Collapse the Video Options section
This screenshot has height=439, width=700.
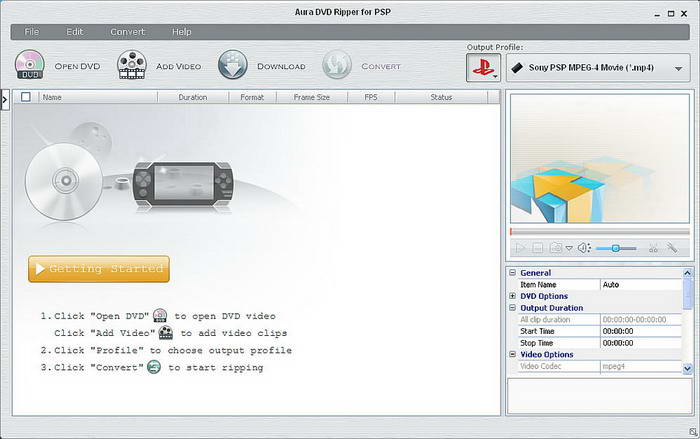(512, 354)
